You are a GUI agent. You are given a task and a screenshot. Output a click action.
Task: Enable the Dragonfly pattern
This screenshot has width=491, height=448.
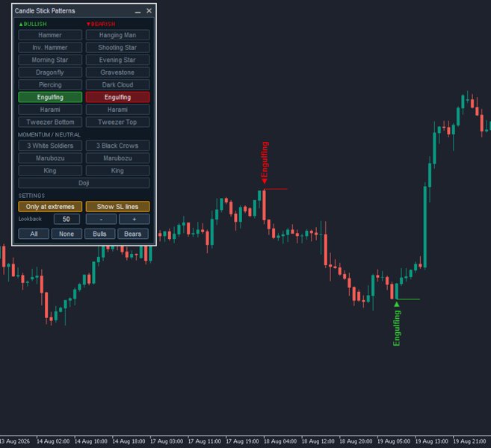[x=50, y=72]
